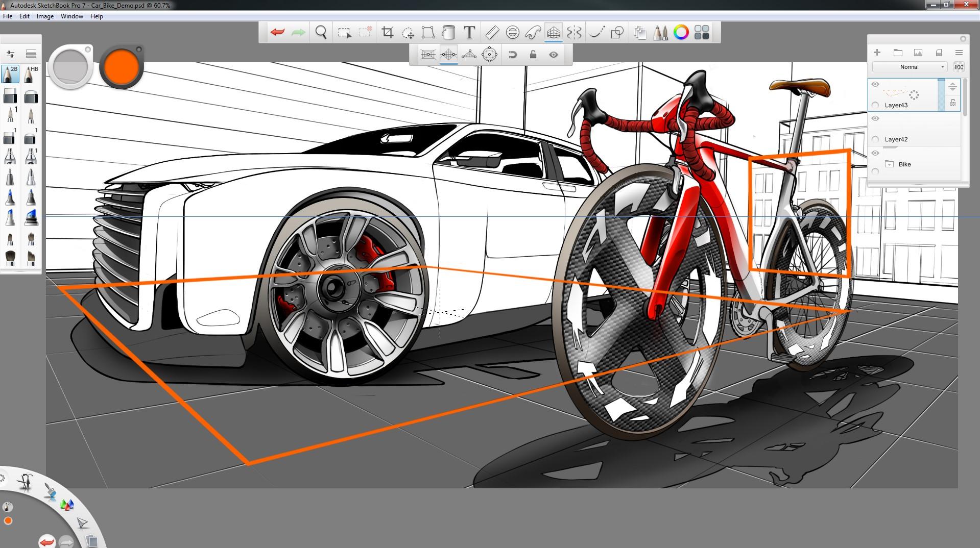Viewport: 980px width, 548px height.
Task: Click the red Undo arrow in toolbar
Action: coord(277,33)
